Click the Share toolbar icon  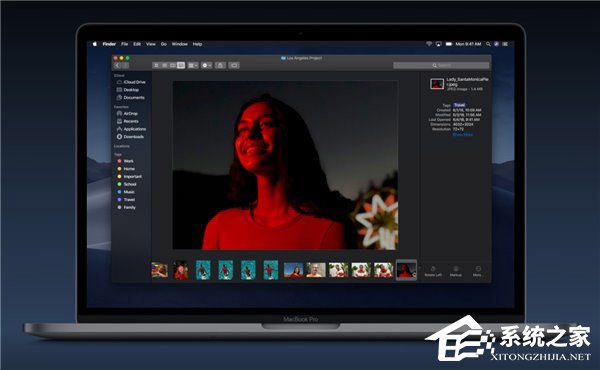pyautogui.click(x=220, y=65)
